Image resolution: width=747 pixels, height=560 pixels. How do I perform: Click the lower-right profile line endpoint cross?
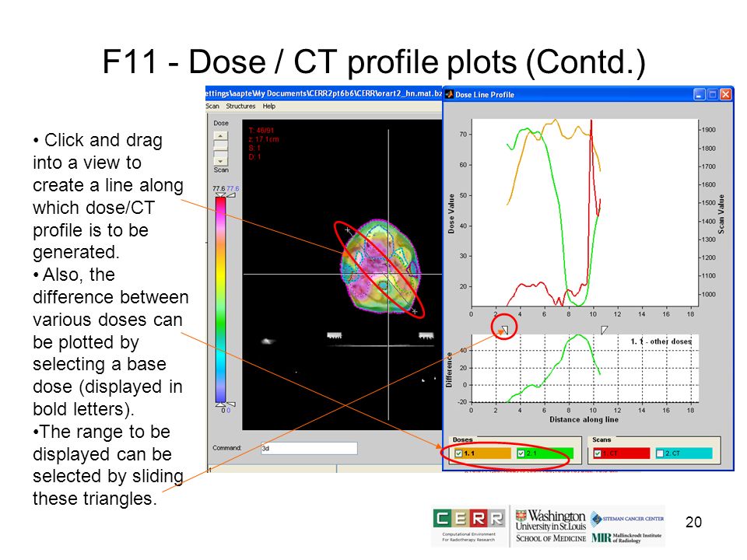[415, 311]
